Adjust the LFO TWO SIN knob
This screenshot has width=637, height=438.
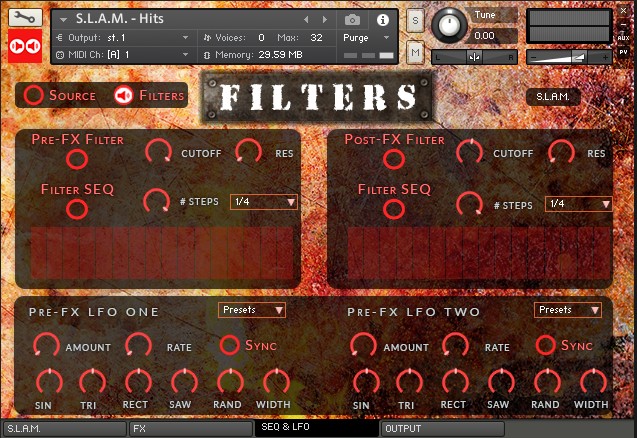366,382
